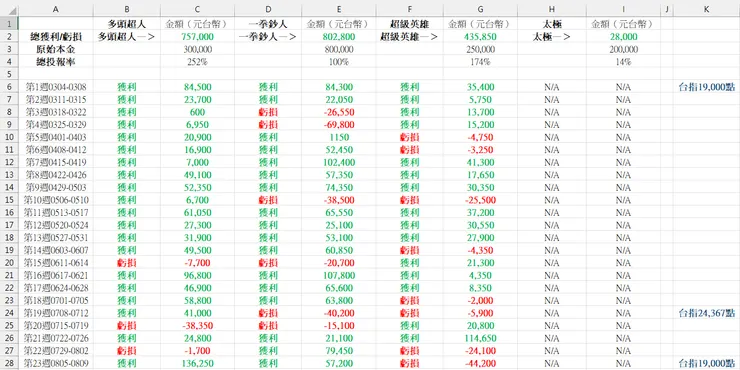Click the 84,500 cell
The height and width of the screenshot is (370, 740).
tap(197, 87)
